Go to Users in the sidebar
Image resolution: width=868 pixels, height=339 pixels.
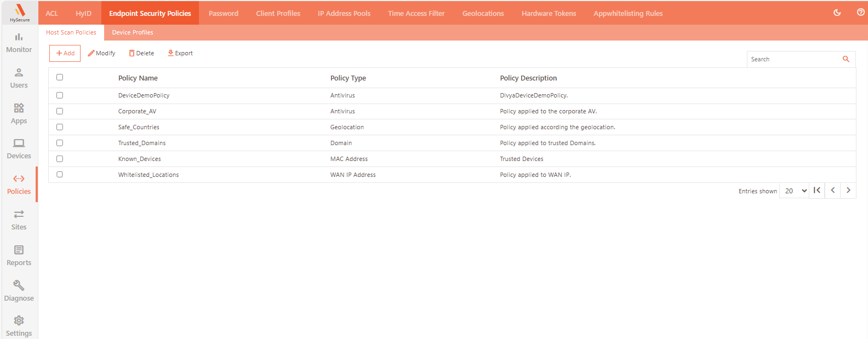click(x=19, y=78)
